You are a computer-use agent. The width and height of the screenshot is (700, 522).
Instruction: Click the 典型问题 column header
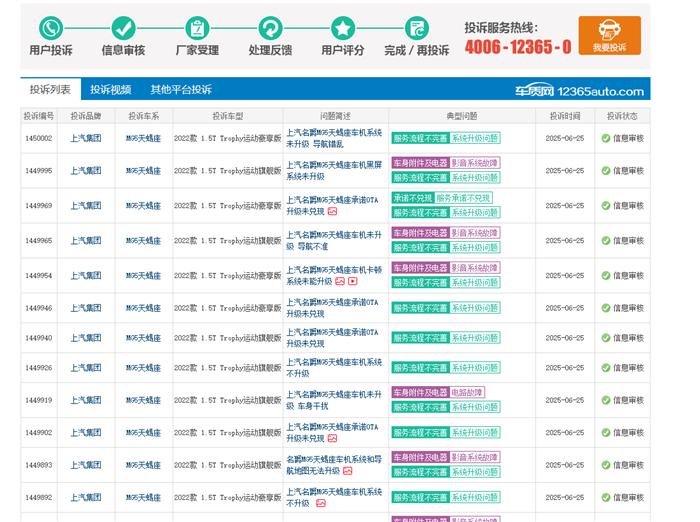coord(462,116)
